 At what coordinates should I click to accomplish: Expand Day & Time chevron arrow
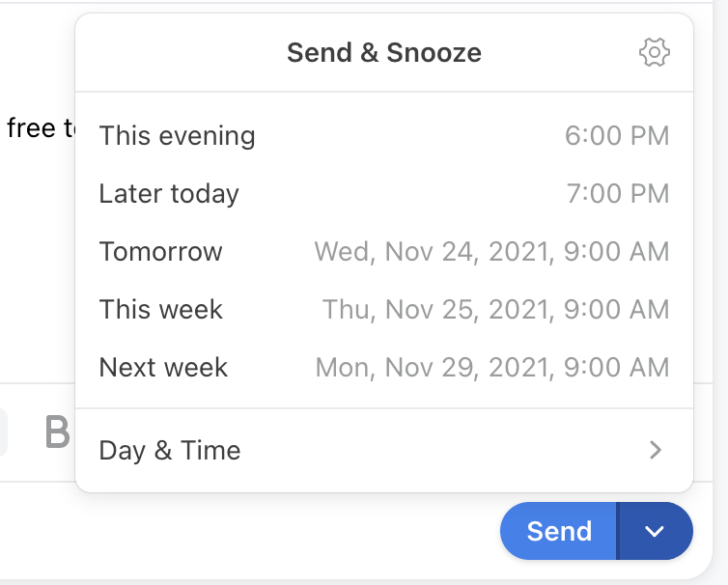click(x=656, y=450)
